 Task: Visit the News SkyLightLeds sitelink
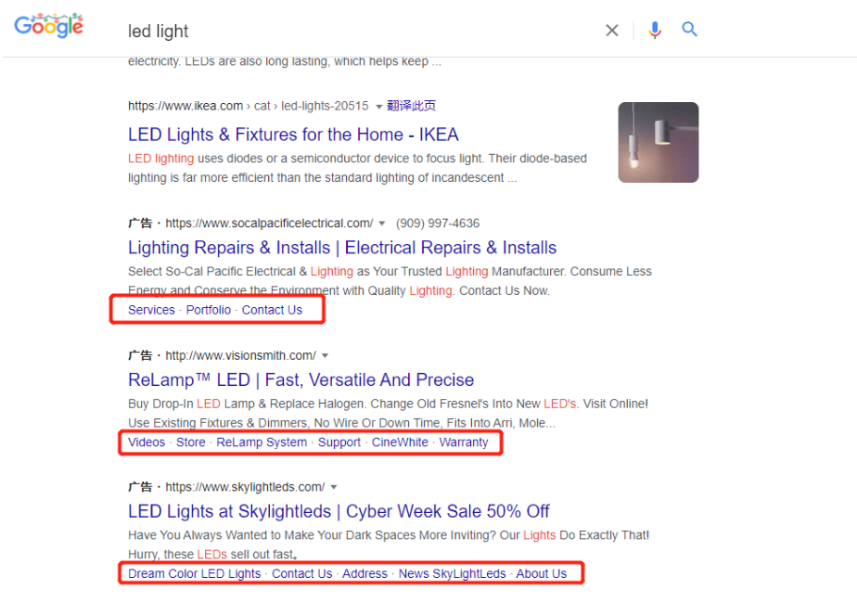point(452,573)
